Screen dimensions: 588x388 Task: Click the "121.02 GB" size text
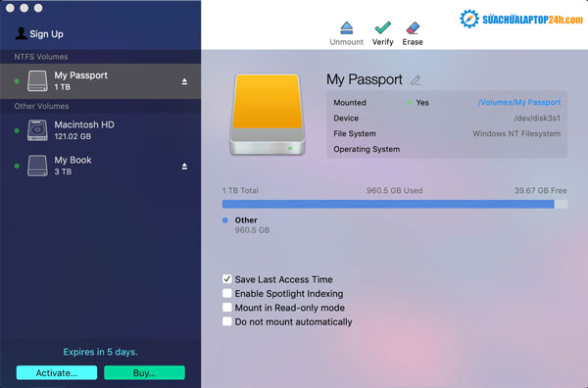click(x=73, y=136)
